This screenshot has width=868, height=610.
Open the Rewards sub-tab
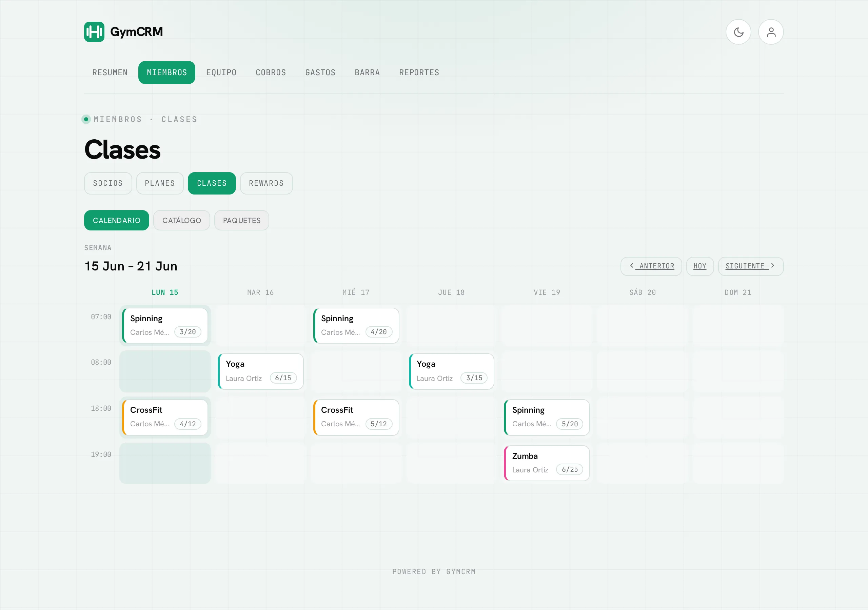[266, 183]
